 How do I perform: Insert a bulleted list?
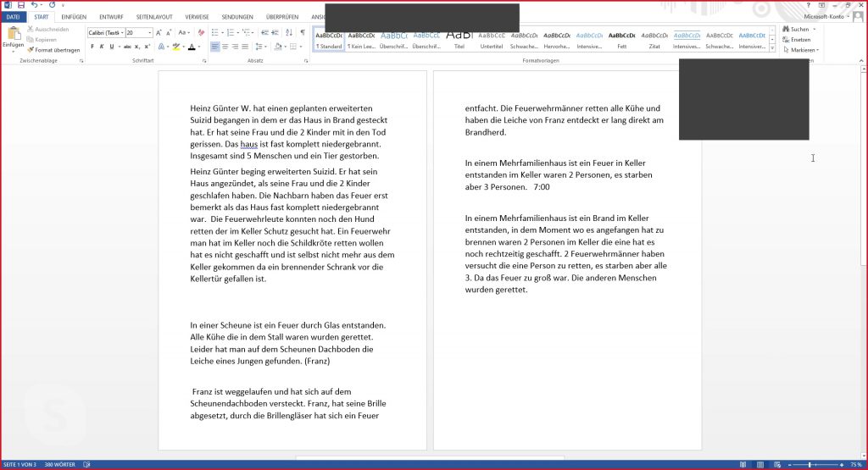coord(216,33)
